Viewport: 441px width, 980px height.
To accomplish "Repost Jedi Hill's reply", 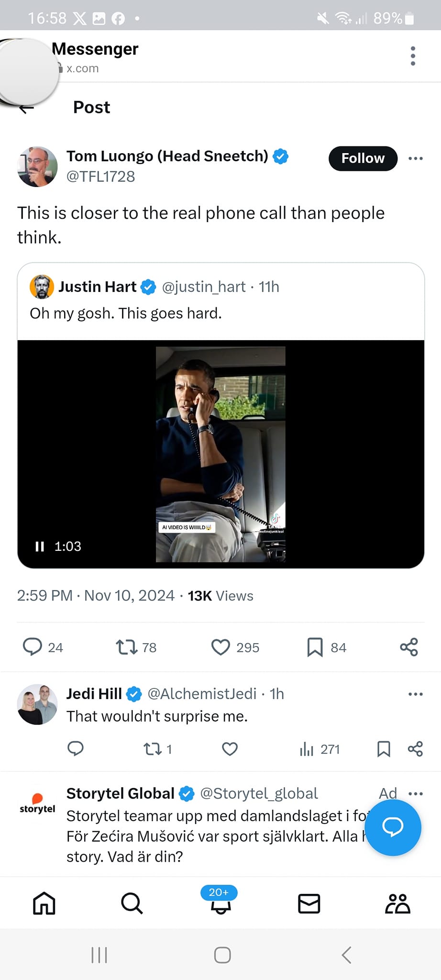I will point(153,749).
